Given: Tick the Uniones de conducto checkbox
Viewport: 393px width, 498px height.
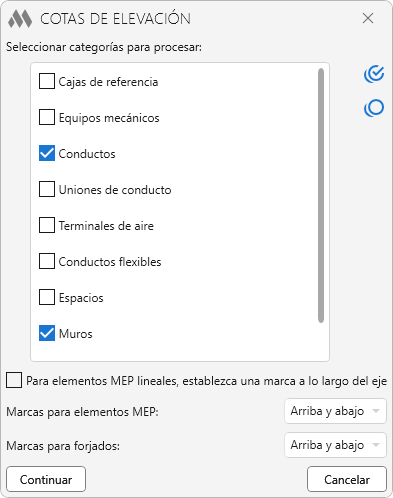Looking at the screenshot, I should [47, 189].
